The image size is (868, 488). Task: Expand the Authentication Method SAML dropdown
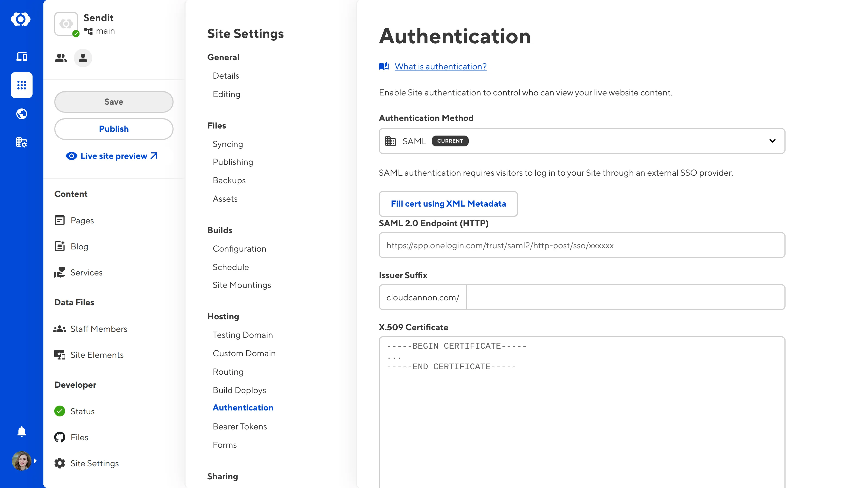[x=582, y=141]
